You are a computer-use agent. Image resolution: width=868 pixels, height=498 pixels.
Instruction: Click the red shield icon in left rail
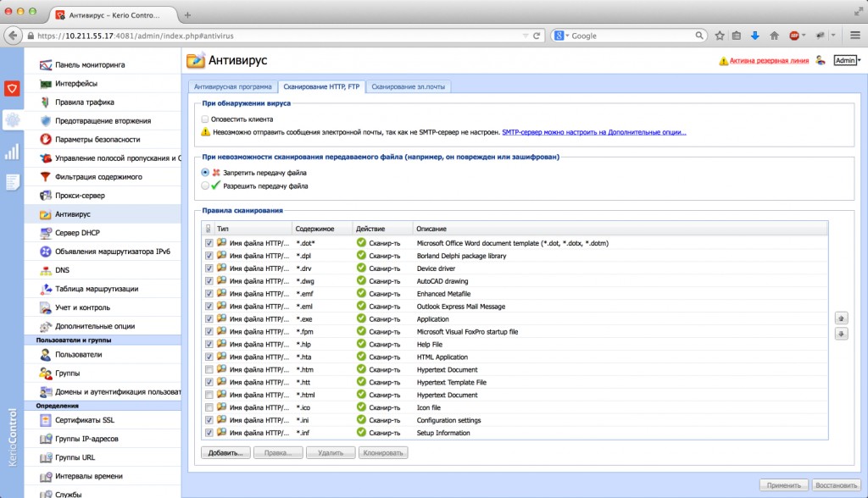[x=12, y=89]
